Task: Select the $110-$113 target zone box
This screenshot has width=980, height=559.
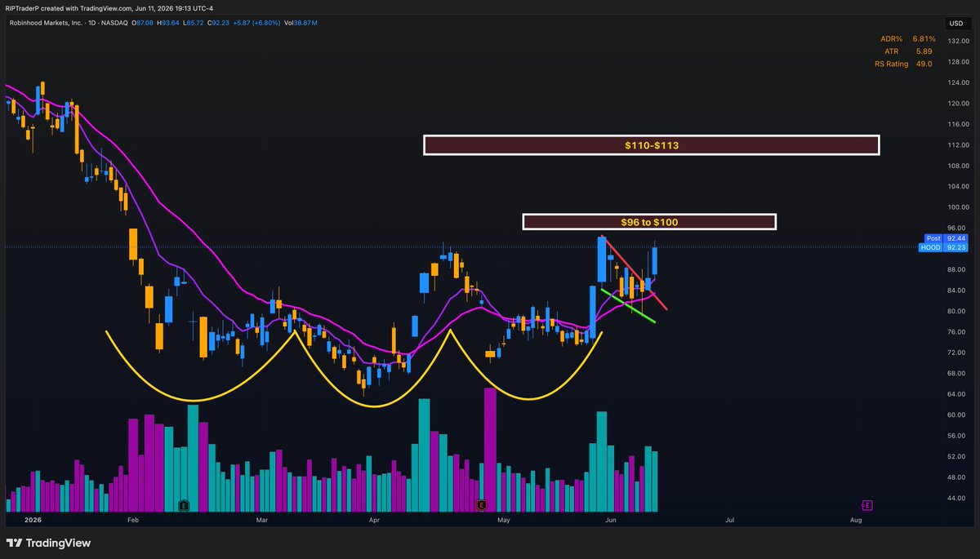Action: 651,145
